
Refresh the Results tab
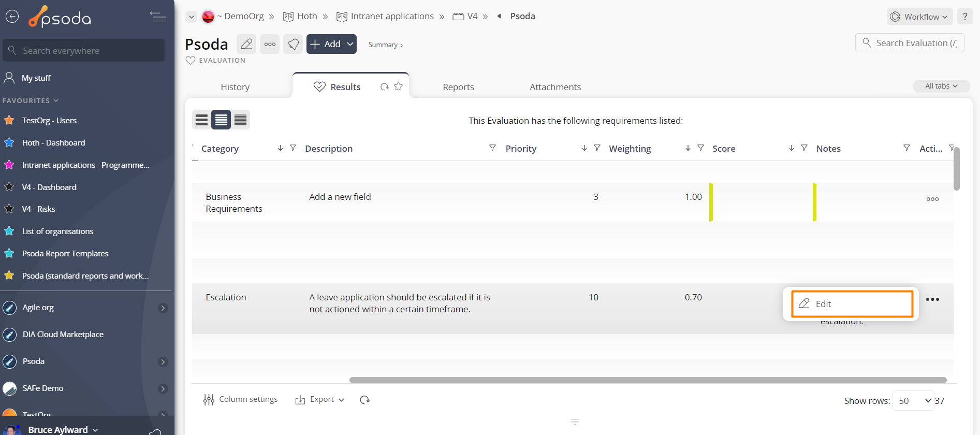coord(385,86)
